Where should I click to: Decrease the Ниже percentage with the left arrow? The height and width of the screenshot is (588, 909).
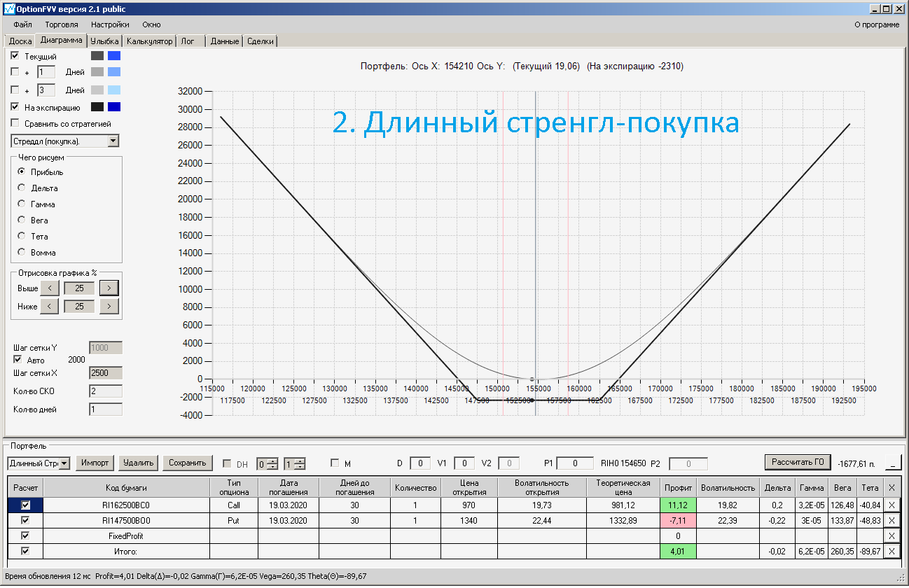(x=49, y=306)
